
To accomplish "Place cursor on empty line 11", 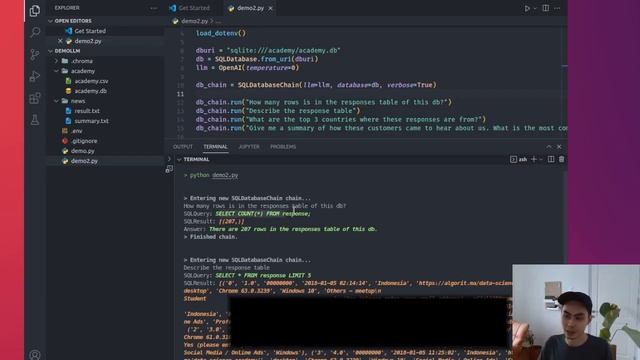I will point(367,94).
